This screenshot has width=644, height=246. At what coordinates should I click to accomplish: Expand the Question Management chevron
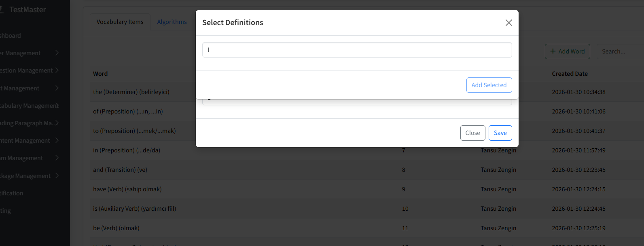click(57, 70)
